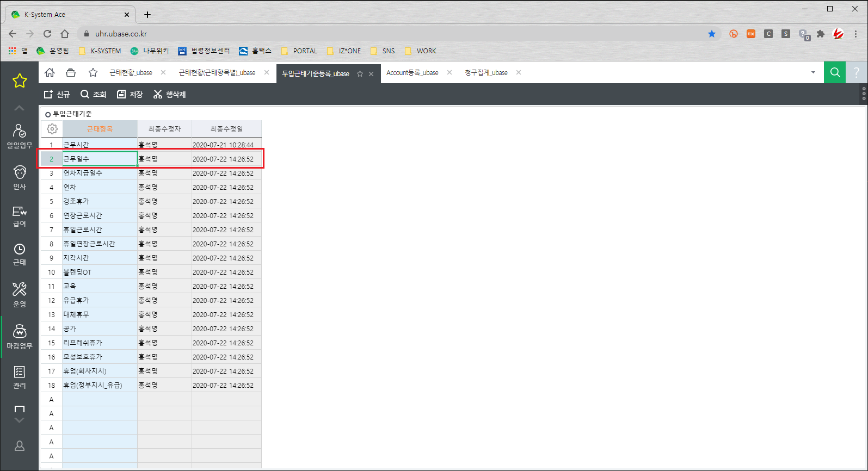Viewport: 868px width, 471px height.
Task: Open the green search button
Action: 835,72
